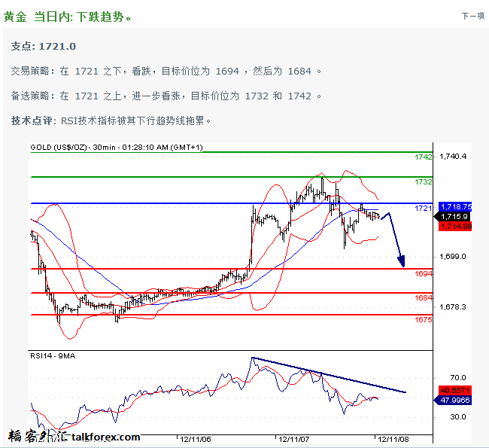
Task: Click the 下一项 link at top right
Action: pyautogui.click(x=472, y=16)
